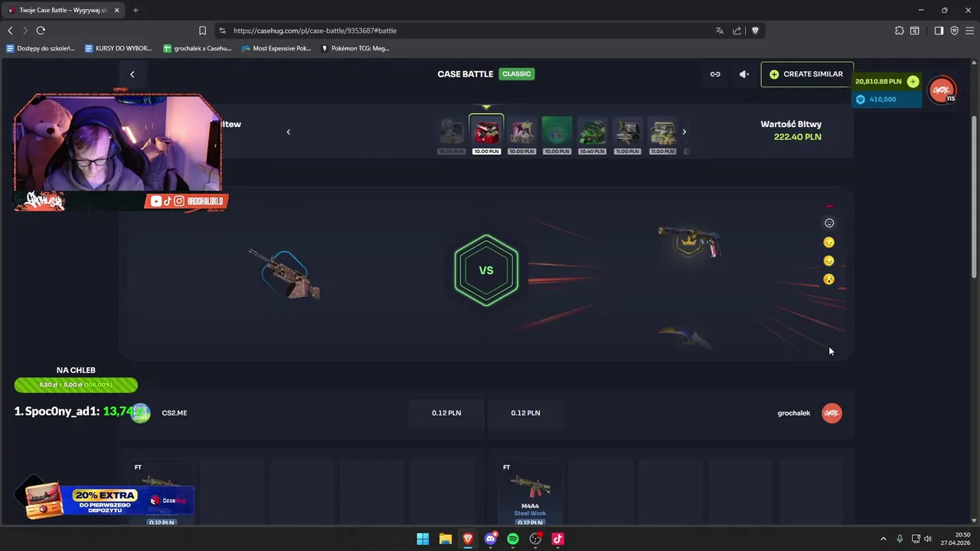Viewport: 980px width, 551px height.
Task: Expand hidden system tray icons
Action: (883, 539)
